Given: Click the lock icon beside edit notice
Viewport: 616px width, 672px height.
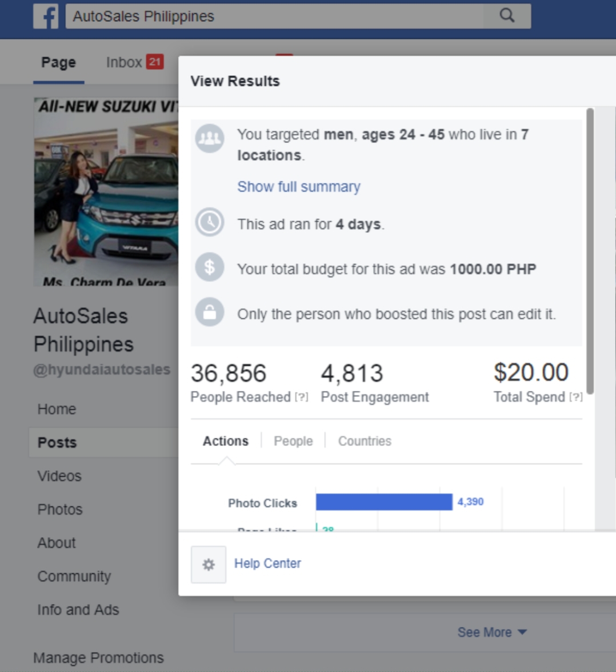Looking at the screenshot, I should 209,313.
